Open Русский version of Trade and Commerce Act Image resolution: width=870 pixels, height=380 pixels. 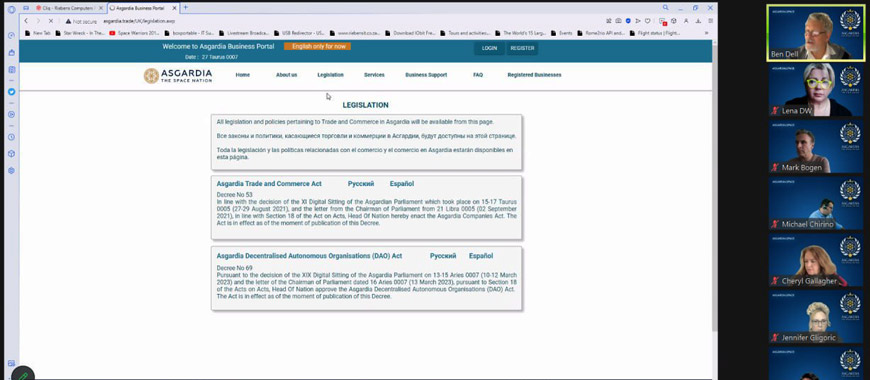(x=361, y=184)
